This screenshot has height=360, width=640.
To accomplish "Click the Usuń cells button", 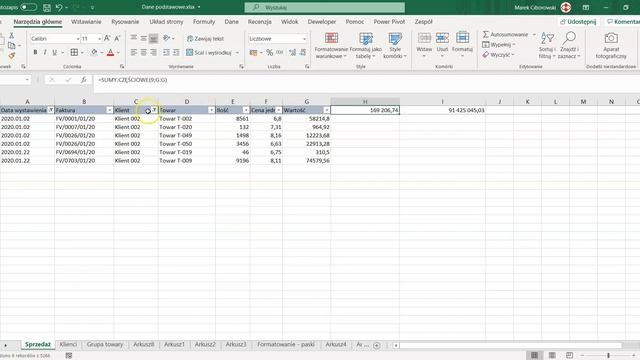I will point(442,44).
